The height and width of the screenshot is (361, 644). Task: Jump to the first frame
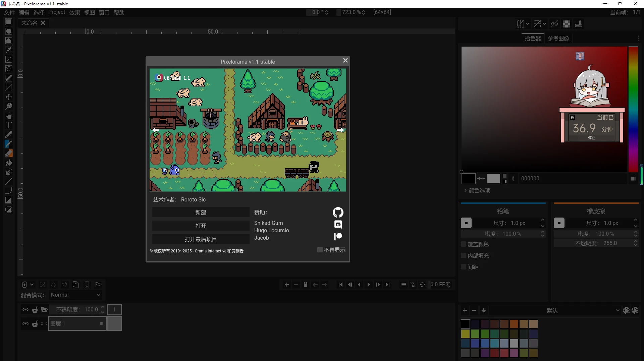pyautogui.click(x=340, y=285)
